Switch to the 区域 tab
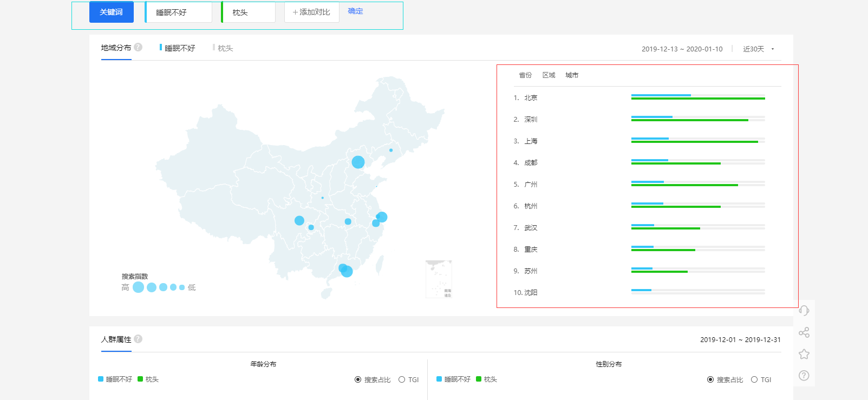Viewport: 868px width, 400px height. coord(549,75)
